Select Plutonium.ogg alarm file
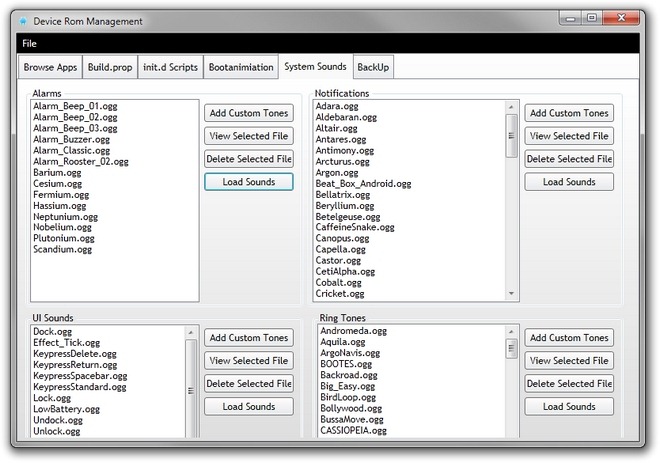 click(x=64, y=238)
